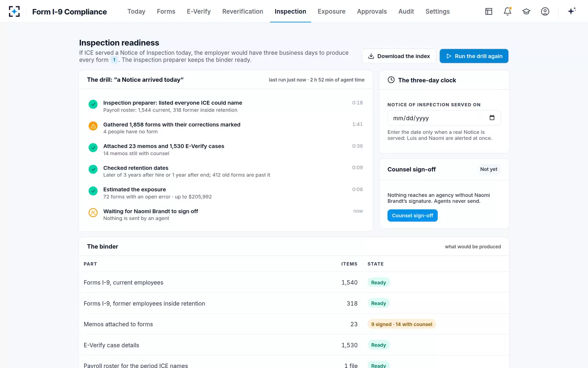Click the STATE column header
Image resolution: width=588 pixels, height=368 pixels.
tap(376, 264)
